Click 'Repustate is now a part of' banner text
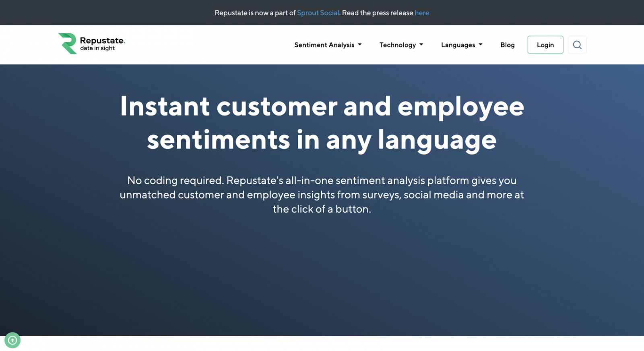Image resolution: width=644 pixels, height=351 pixels. [255, 13]
